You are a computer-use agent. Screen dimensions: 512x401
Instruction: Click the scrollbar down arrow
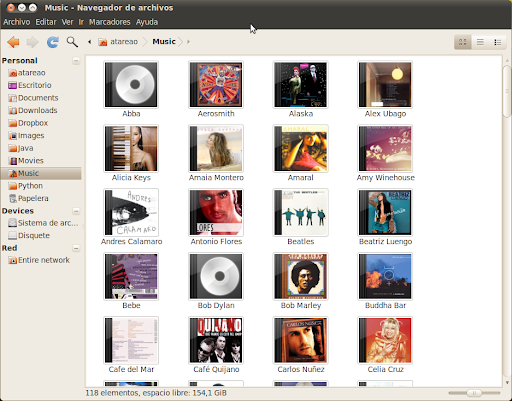coord(507,383)
